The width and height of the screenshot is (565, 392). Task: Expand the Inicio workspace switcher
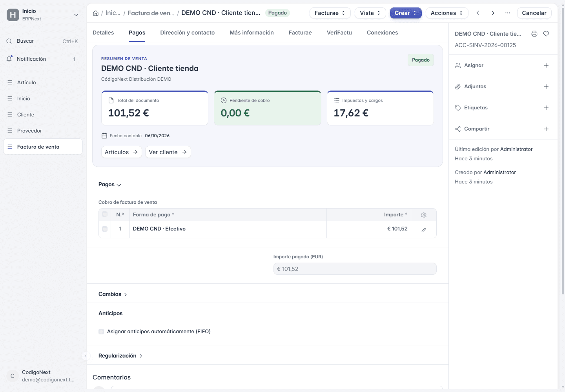pos(76,15)
